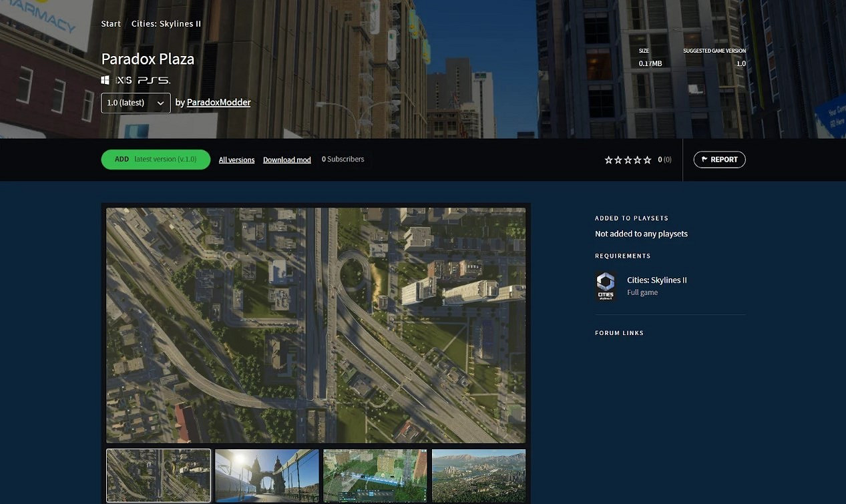Click the REPORT button
The image size is (846, 504).
pyautogui.click(x=719, y=160)
